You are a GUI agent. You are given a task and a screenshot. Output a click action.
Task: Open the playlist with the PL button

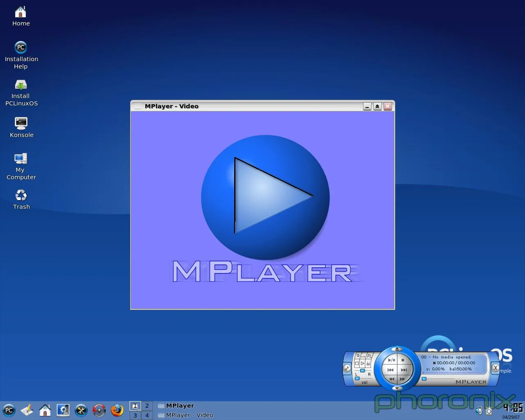369,356
